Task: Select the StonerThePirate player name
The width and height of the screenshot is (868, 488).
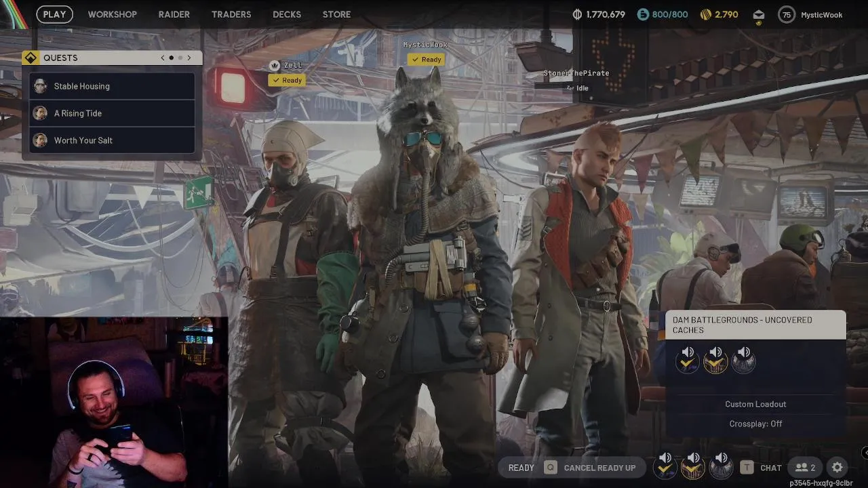Action: (576, 73)
